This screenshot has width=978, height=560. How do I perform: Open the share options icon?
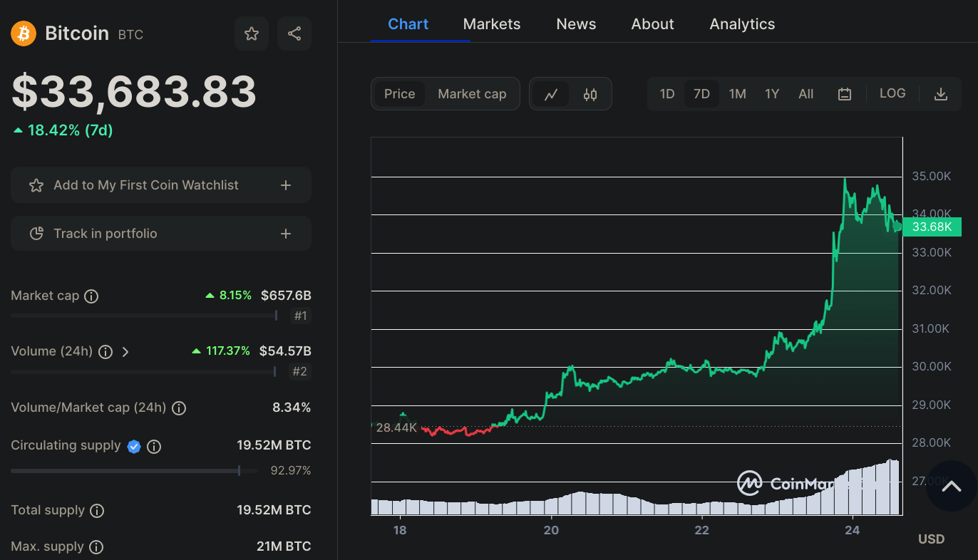pos(294,33)
